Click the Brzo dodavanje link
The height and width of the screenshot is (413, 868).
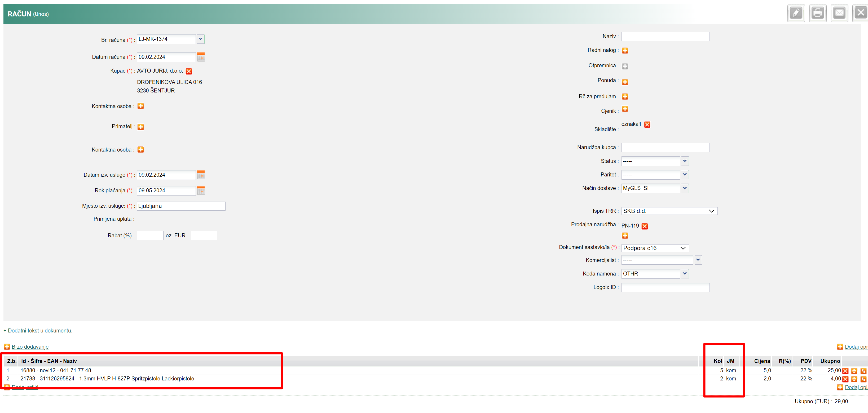[30, 347]
